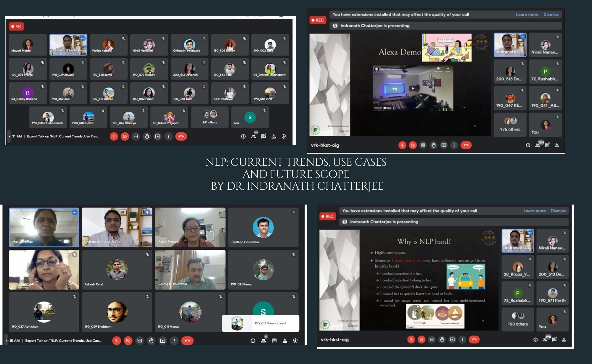592x364 pixels.
Task: Click 'Learn more' in top-right extensions banner
Action: [x=527, y=15]
